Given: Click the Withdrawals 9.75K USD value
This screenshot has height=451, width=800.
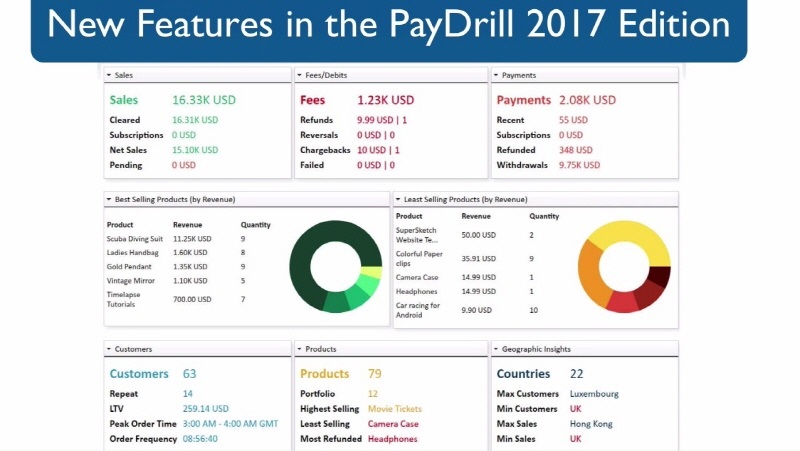Looking at the screenshot, I should [x=580, y=165].
